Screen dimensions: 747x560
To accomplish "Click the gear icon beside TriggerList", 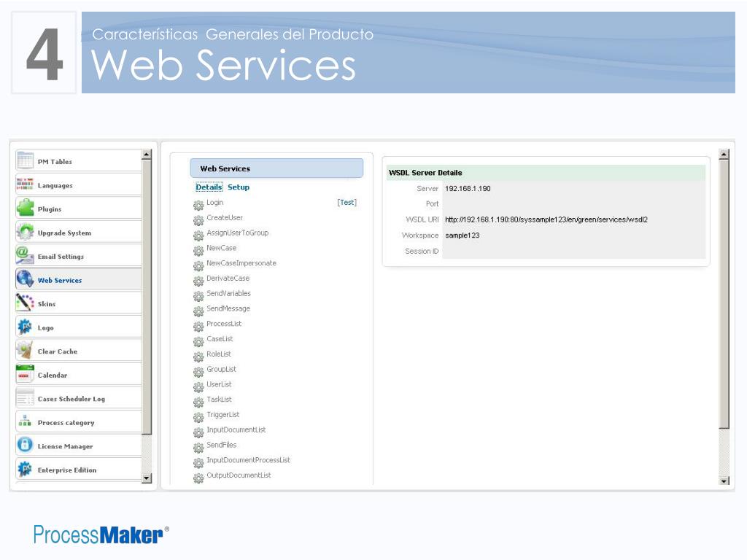I will coord(198,418).
